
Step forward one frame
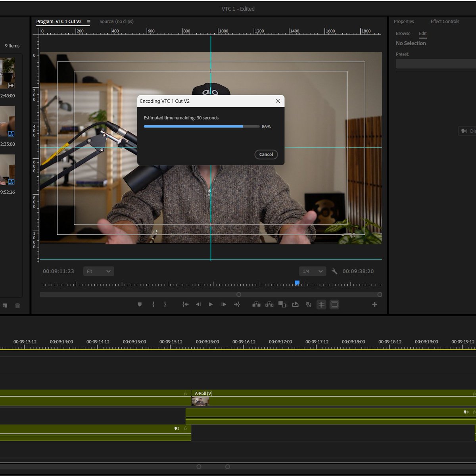pyautogui.click(x=224, y=305)
